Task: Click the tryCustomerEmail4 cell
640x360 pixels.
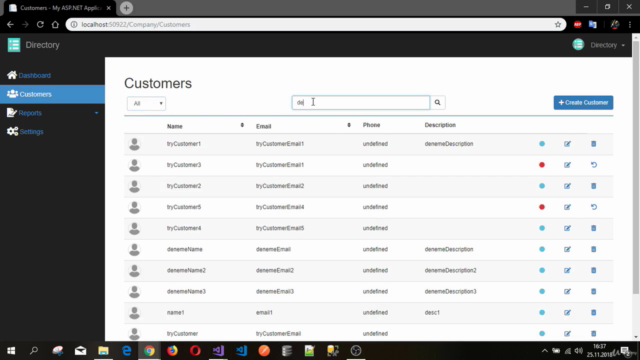Action: [x=280, y=207]
